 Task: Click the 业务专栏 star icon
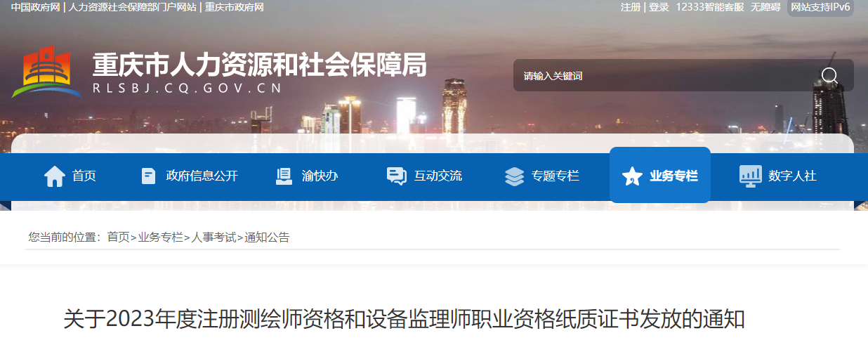click(632, 176)
